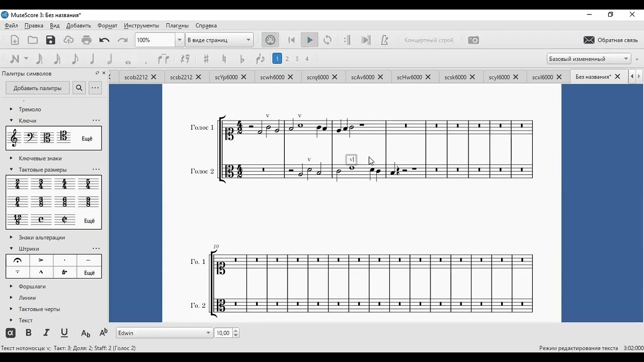The width and height of the screenshot is (644, 362).
Task: Click 'Ещё' in the Тактовые размеры palette
Action: pyautogui.click(x=89, y=221)
